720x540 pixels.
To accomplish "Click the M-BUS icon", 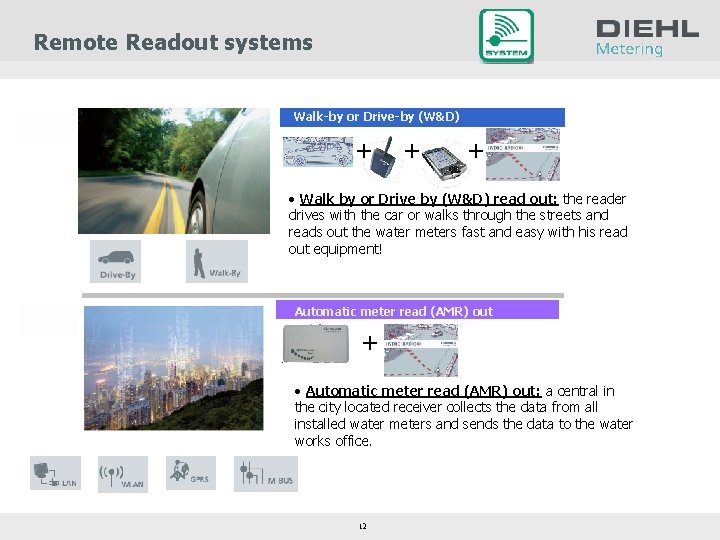I will point(266,474).
